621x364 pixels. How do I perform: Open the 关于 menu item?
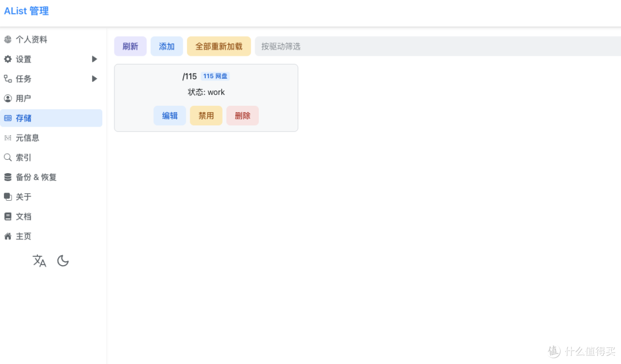coord(51,197)
